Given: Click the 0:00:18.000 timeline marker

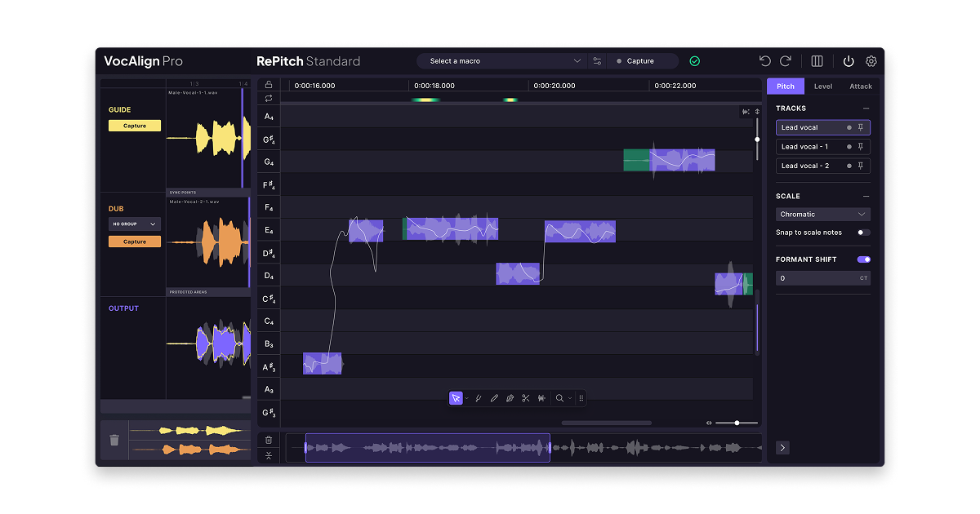Looking at the screenshot, I should pos(434,85).
